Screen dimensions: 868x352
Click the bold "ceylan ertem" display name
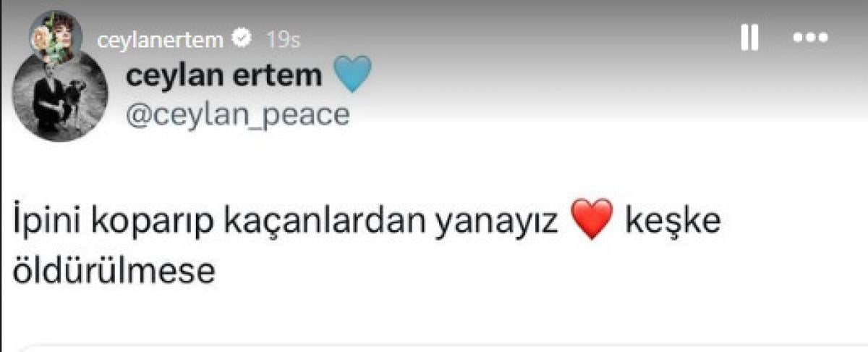click(x=224, y=75)
